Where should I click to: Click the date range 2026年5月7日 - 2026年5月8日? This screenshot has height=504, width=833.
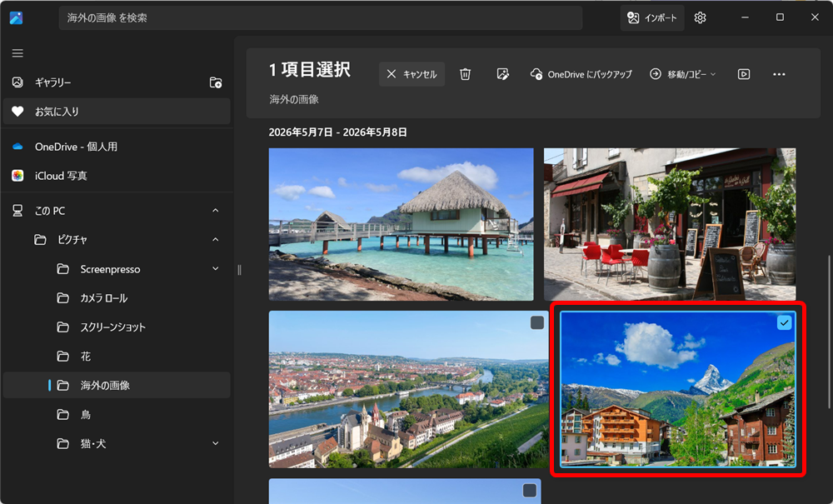[x=338, y=132]
